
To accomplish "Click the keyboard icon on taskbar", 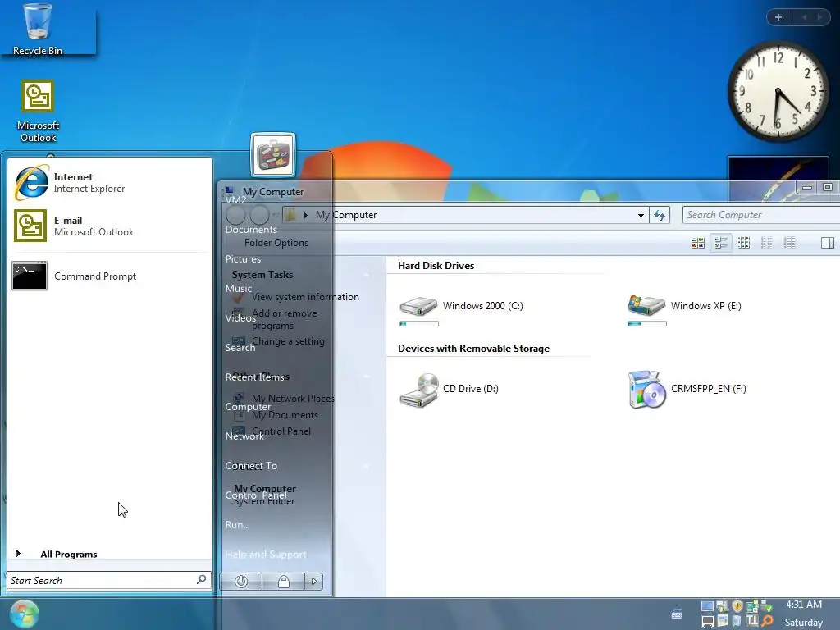I will click(x=677, y=614).
